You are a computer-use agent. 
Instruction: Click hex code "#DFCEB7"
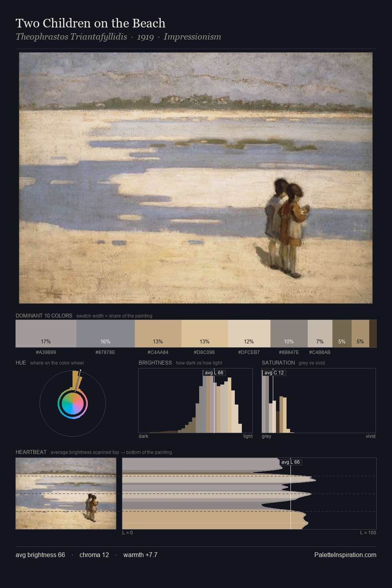pyautogui.click(x=249, y=352)
